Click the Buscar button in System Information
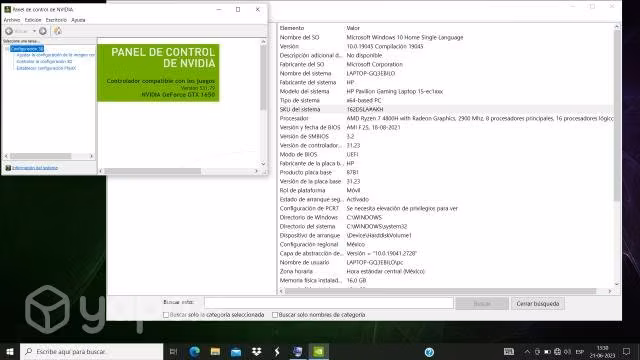 tap(482, 304)
